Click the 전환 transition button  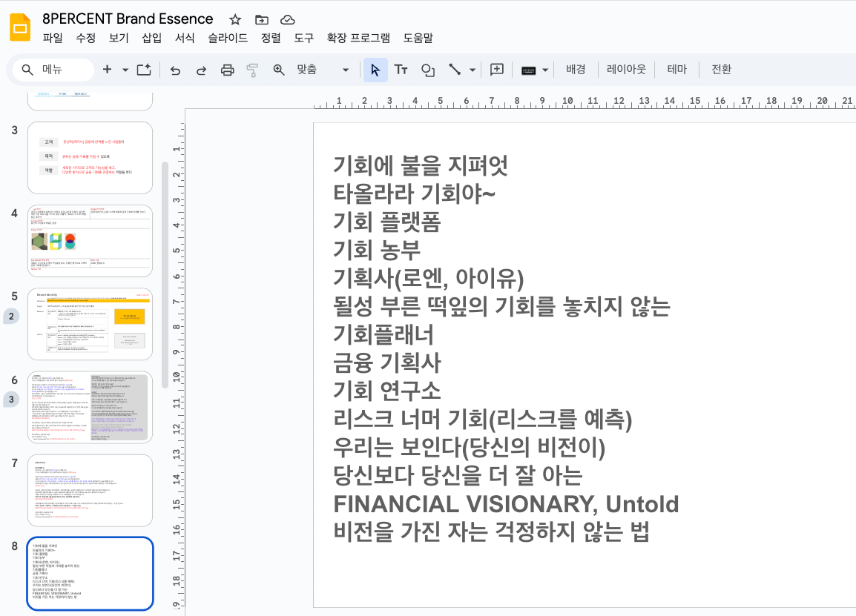720,69
